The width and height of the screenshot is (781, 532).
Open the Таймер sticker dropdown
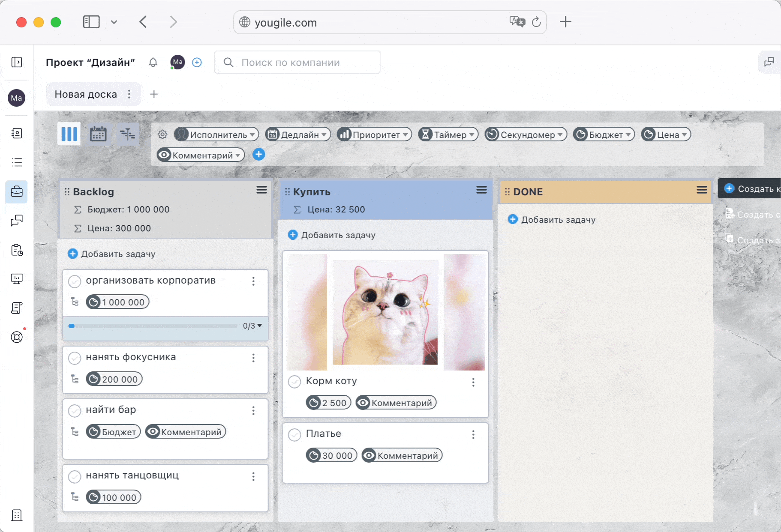click(x=448, y=134)
